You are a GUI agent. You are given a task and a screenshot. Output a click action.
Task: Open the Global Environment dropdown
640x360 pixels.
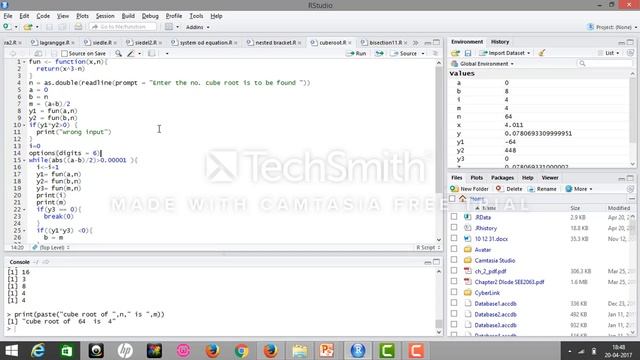click(x=482, y=64)
